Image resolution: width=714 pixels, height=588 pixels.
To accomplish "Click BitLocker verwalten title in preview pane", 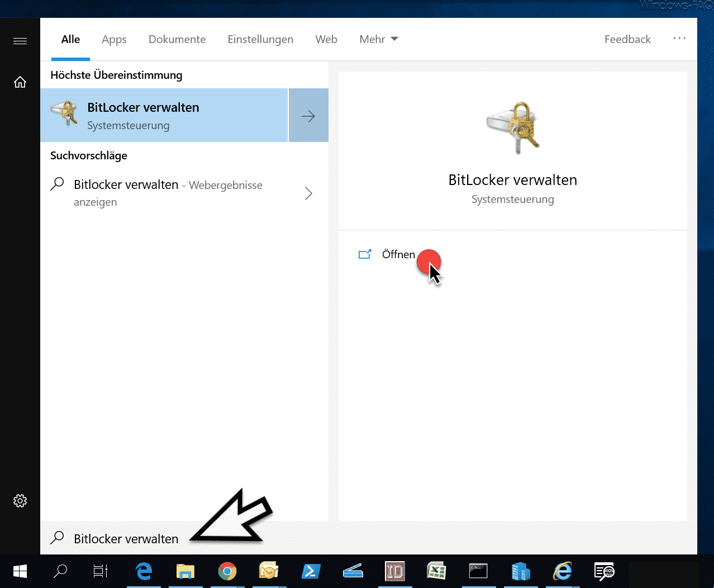I will (x=513, y=180).
